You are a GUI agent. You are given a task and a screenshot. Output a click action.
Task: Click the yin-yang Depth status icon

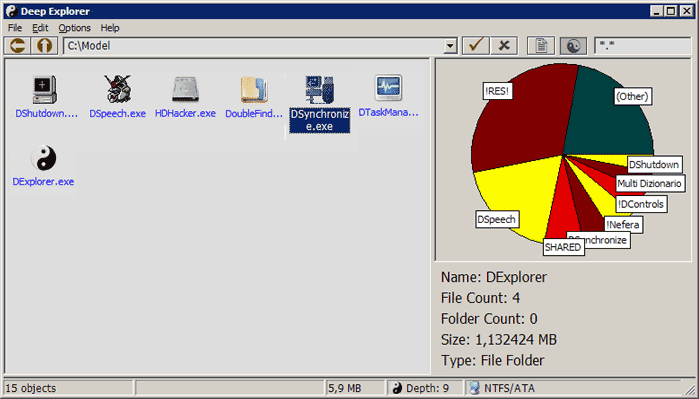(397, 388)
